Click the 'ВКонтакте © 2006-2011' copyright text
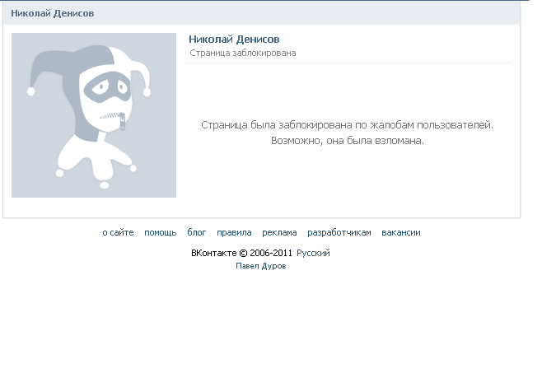The width and height of the screenshot is (556, 392). point(241,253)
